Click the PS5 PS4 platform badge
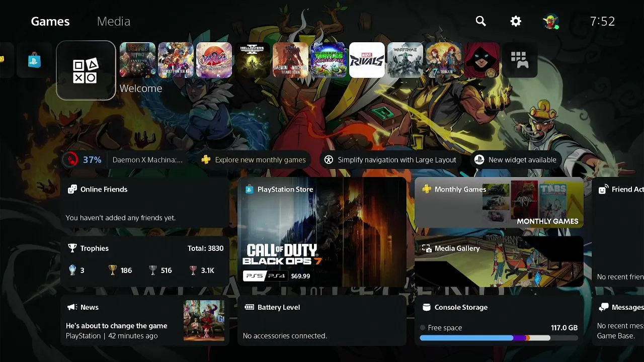 [265, 276]
